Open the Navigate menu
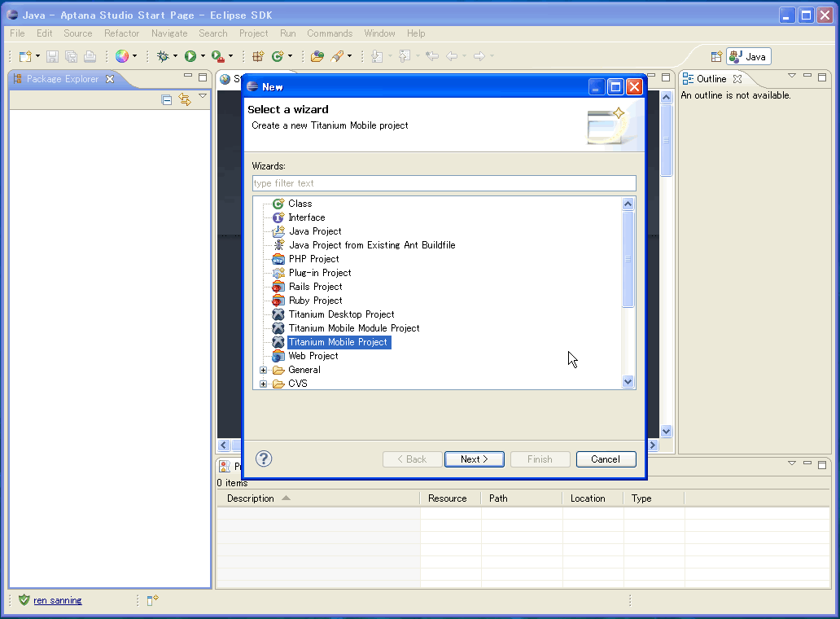Viewport: 840px width, 619px height. click(x=169, y=33)
